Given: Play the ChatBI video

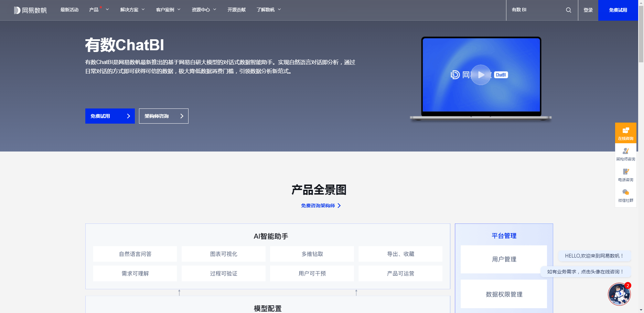Looking at the screenshot, I should [481, 75].
